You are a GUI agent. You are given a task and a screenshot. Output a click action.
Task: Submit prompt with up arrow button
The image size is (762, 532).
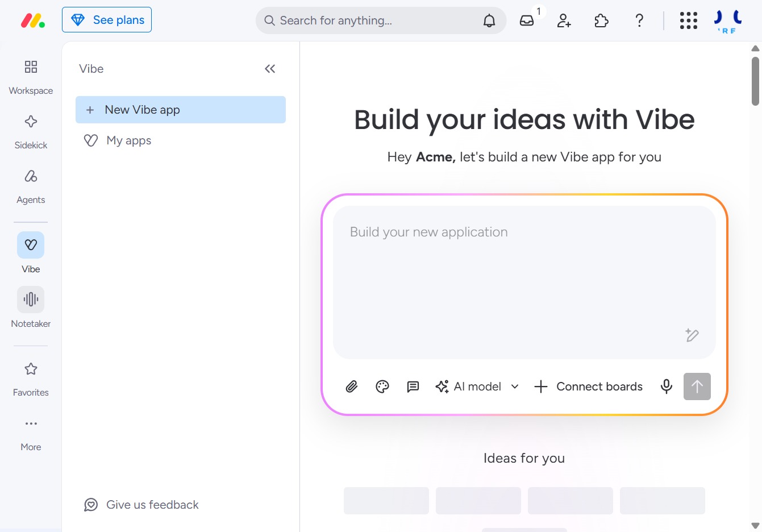[x=697, y=386]
